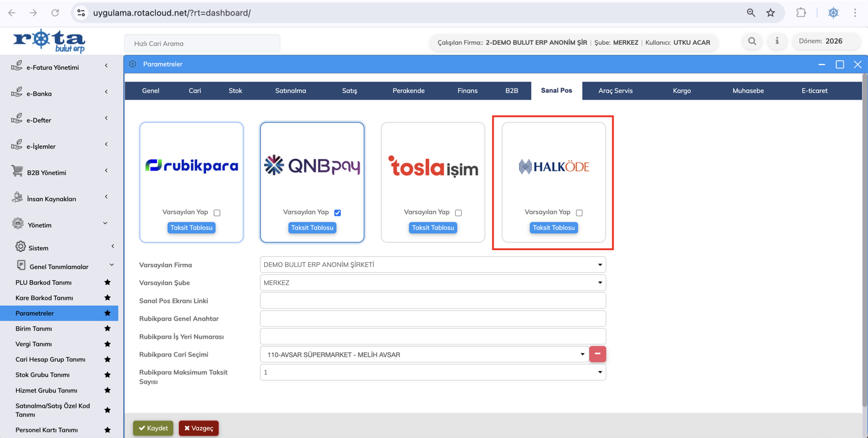Tick Varsayılan Yap checkbox under Halköde
This screenshot has width=868, height=438.
coord(579,213)
